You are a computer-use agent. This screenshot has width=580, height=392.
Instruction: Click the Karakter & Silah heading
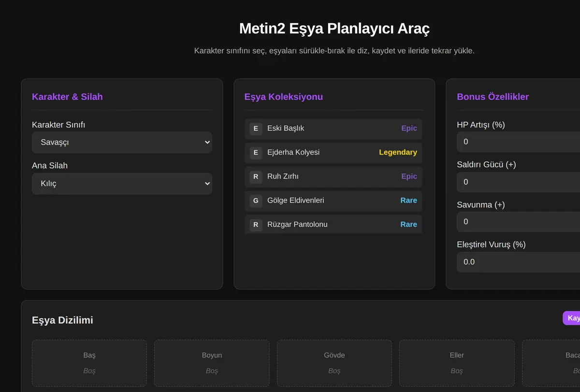pyautogui.click(x=67, y=97)
